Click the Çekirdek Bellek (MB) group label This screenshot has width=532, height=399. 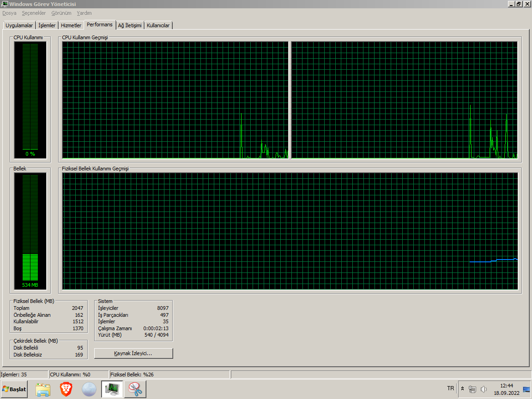[36, 341]
